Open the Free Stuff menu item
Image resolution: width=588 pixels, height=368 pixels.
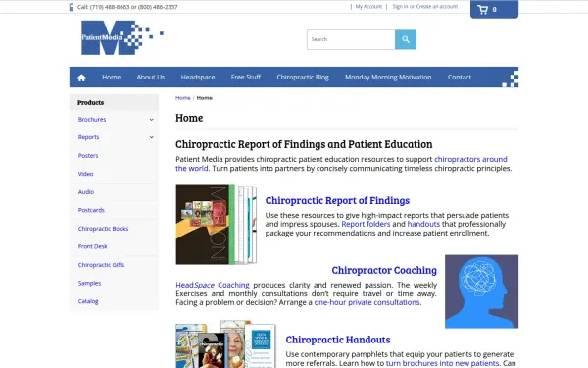tap(246, 77)
